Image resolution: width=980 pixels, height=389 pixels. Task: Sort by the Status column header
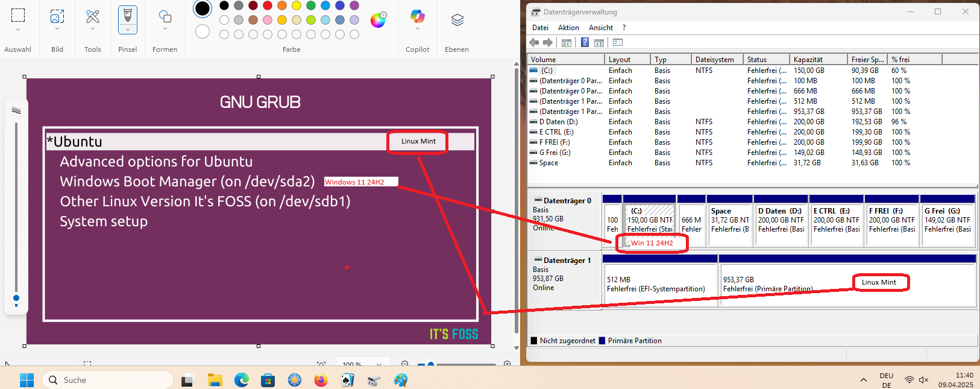pyautogui.click(x=767, y=59)
